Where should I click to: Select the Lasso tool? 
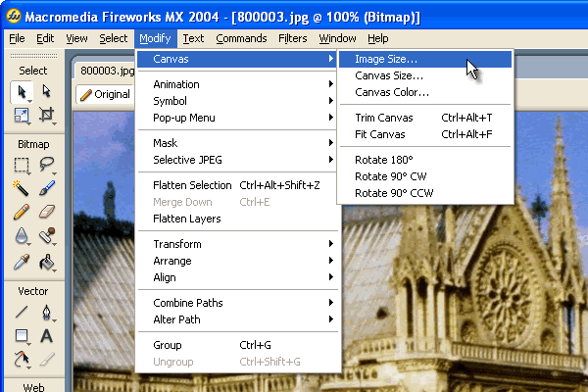[x=46, y=165]
